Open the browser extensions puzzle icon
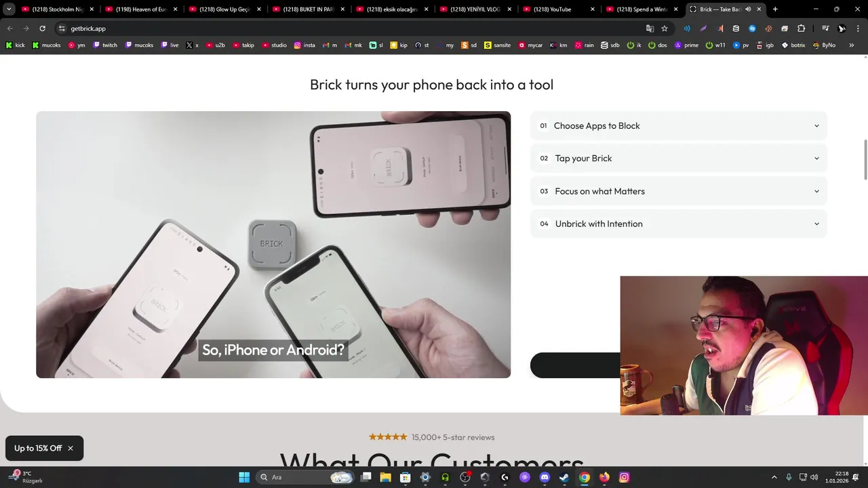 click(802, 28)
